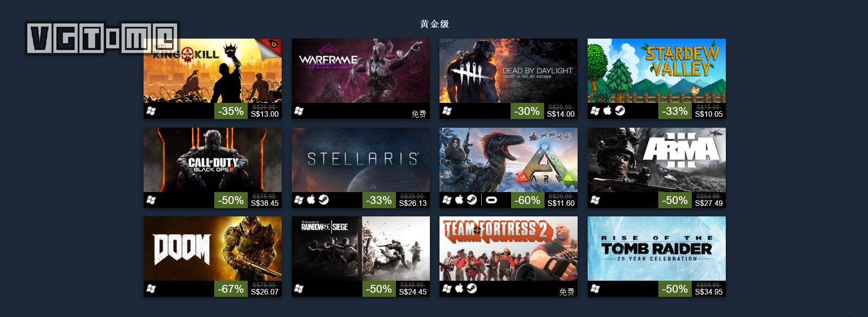Click the -67% discount badge on DOOM
The height and width of the screenshot is (317, 868).
tap(231, 289)
